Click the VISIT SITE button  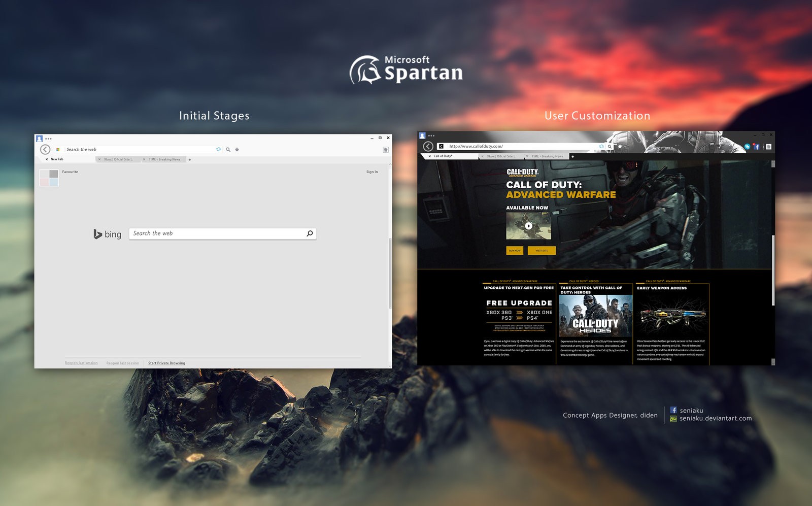[x=542, y=250]
